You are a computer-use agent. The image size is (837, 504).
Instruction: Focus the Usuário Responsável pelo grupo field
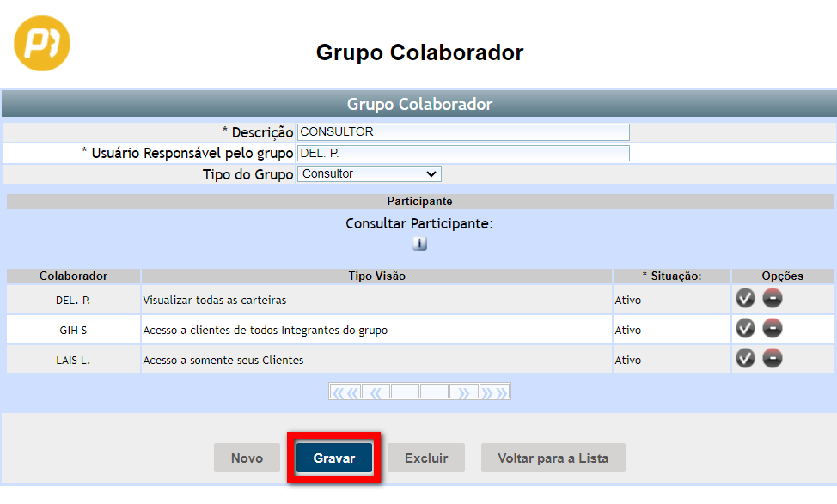[x=463, y=153]
